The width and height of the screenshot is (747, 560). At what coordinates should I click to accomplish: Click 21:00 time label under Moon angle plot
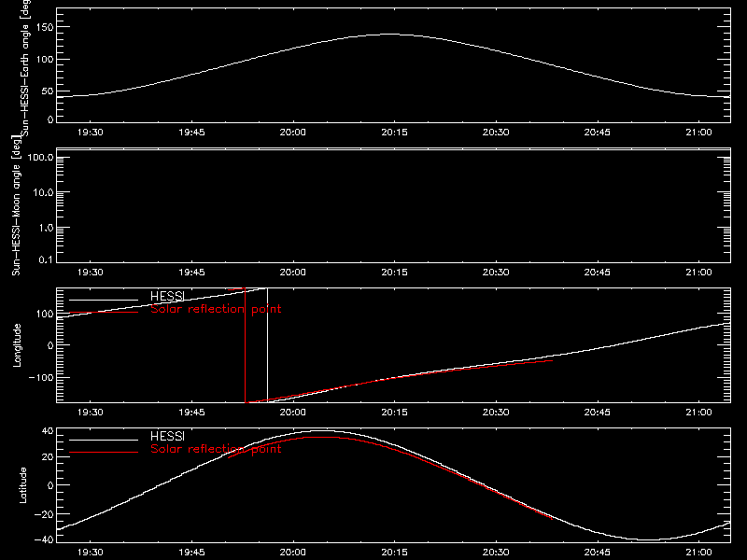[x=698, y=272]
